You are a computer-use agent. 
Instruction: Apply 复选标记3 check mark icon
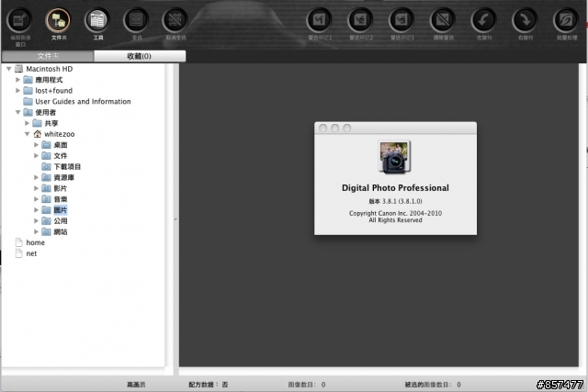click(x=401, y=20)
